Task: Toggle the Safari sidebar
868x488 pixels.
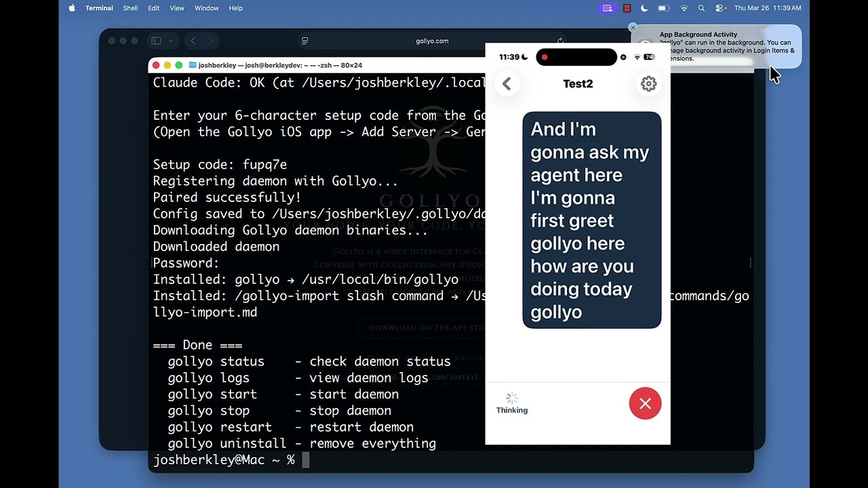Action: (156, 41)
